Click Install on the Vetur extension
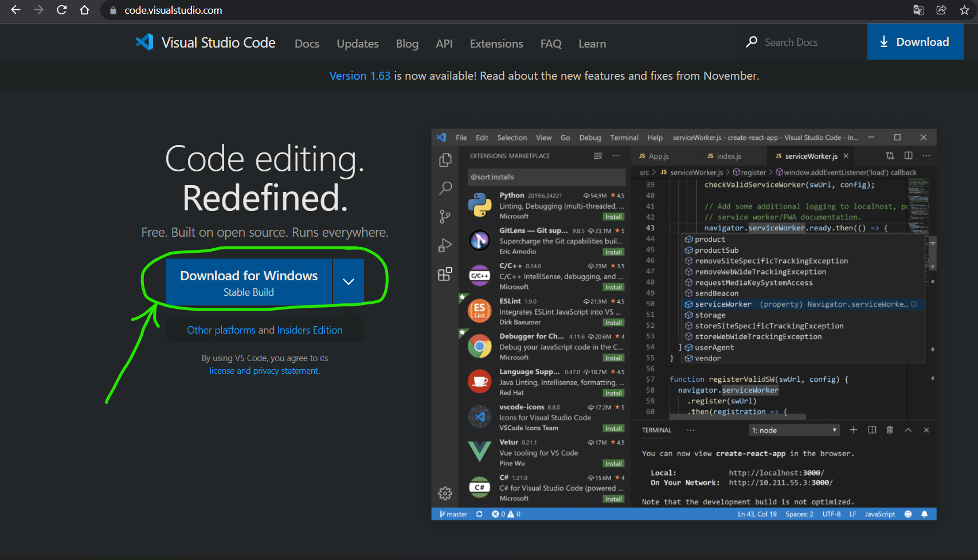This screenshot has height=560, width=978. coord(613,464)
